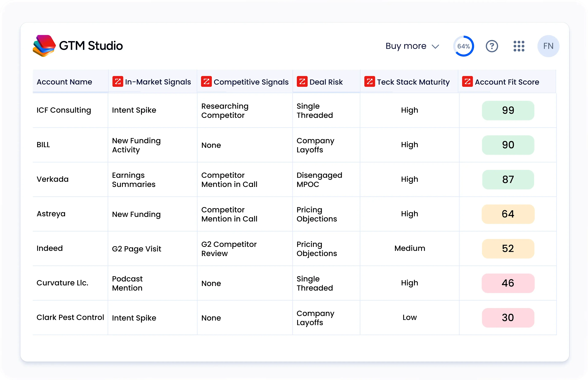Click the green 90 fit score badge

[x=508, y=145]
